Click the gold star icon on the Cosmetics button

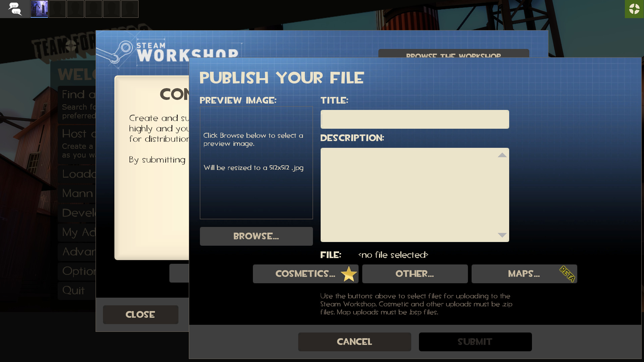point(348,274)
